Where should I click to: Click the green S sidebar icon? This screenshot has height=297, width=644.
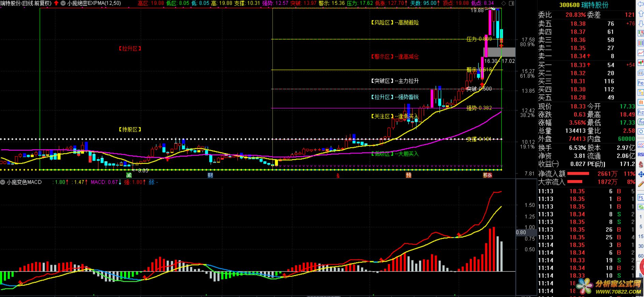tap(641, 207)
